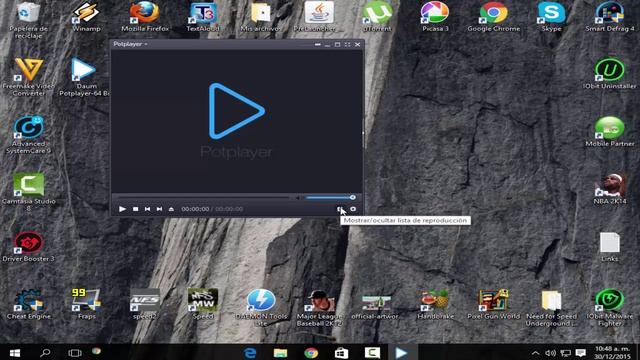The height and width of the screenshot is (360, 640).
Task: Launch Advanced SystemCare 9 shortcut
Action: 29,135
